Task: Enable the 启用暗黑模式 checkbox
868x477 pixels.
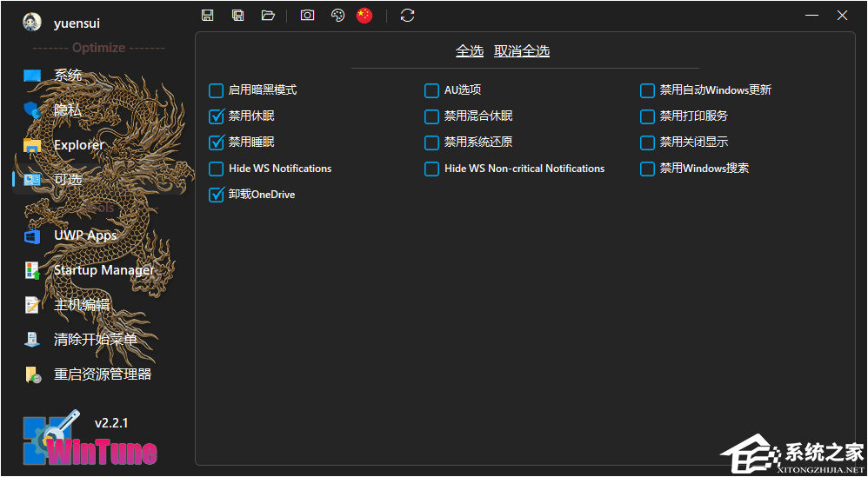Action: (216, 90)
